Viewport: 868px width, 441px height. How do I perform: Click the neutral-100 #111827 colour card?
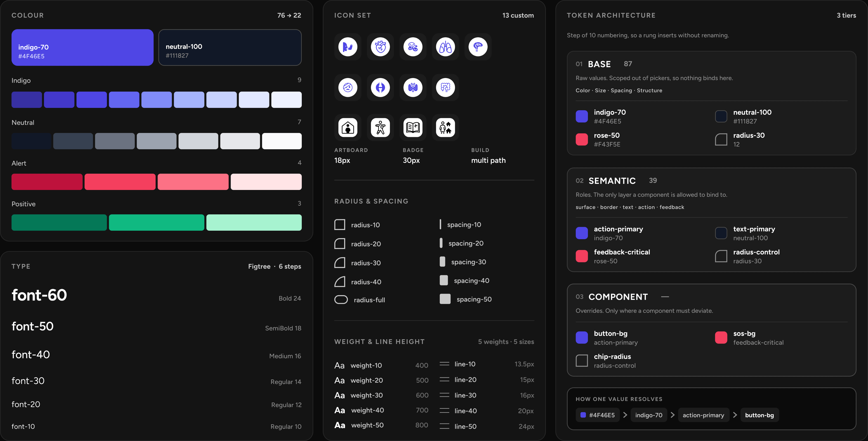230,47
